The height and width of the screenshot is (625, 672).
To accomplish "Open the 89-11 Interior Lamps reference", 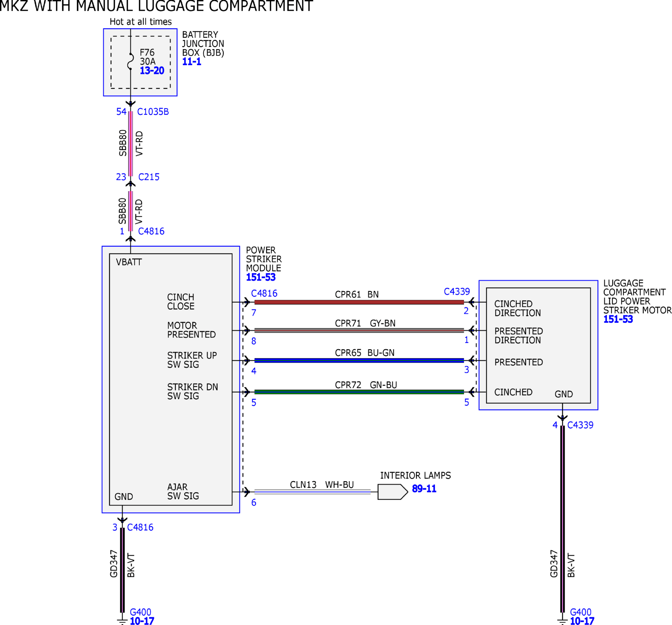I will [424, 488].
